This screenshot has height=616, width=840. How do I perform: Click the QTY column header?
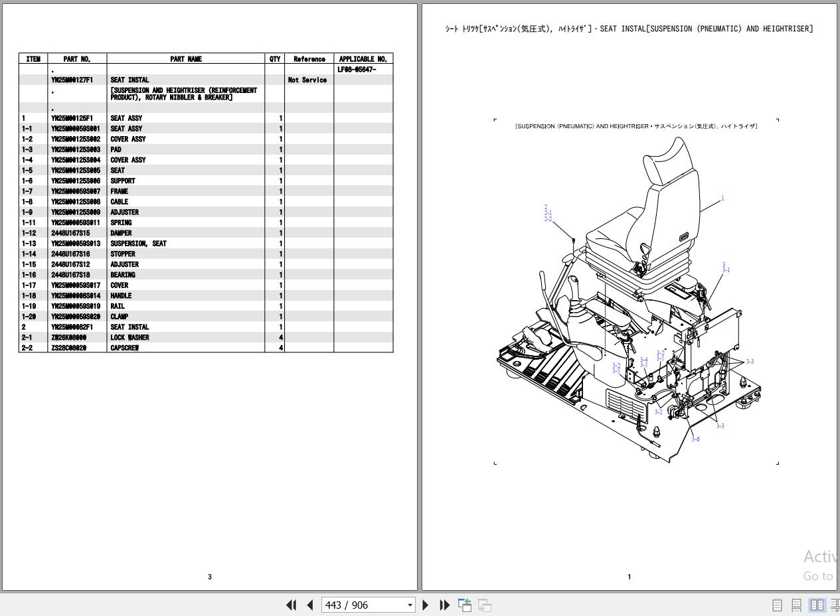coord(275,59)
